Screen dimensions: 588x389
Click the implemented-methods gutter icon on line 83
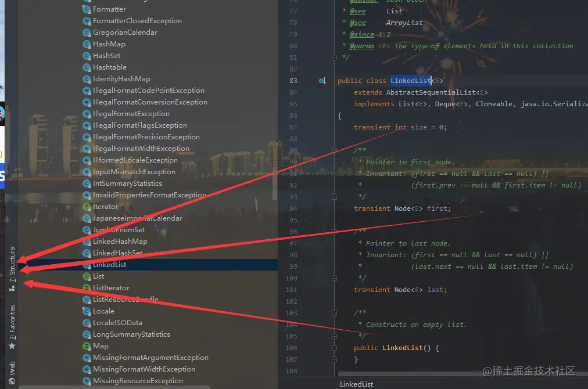point(322,81)
